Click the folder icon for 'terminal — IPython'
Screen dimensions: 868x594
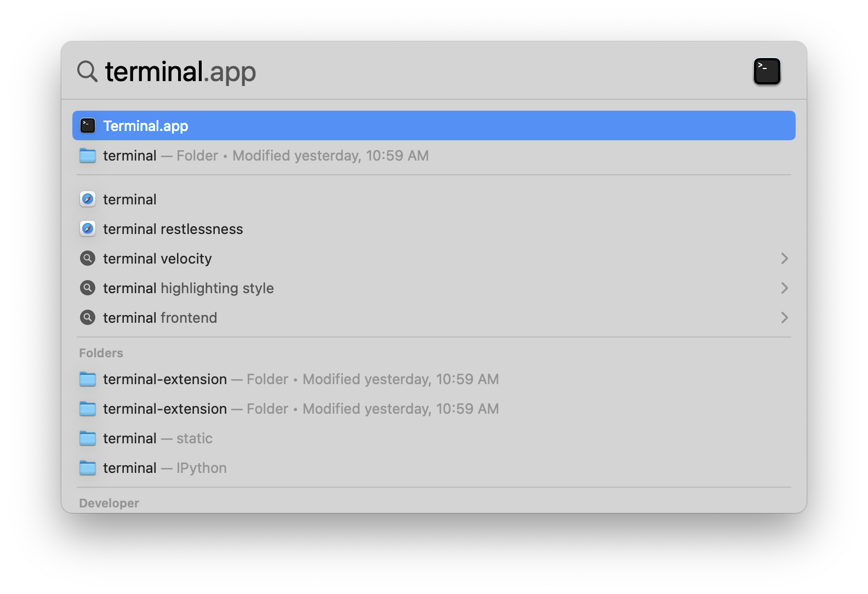[x=88, y=467]
